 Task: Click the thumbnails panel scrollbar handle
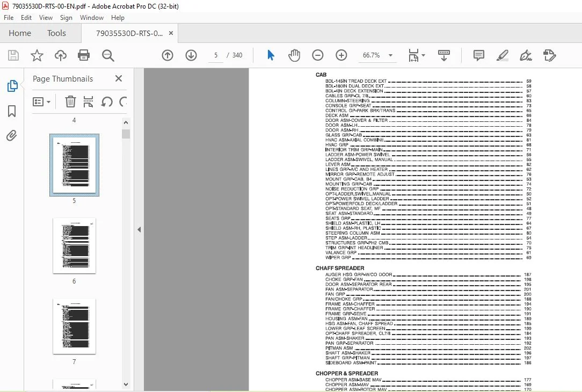[x=126, y=134]
